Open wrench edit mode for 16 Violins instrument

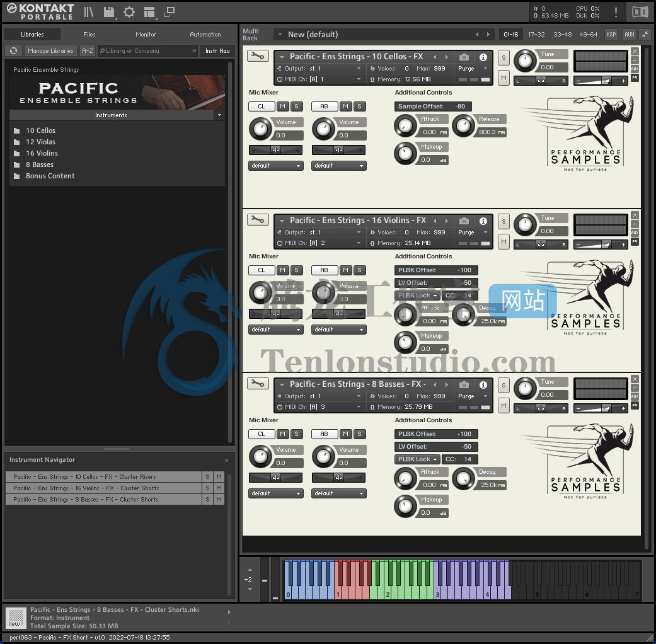tap(258, 220)
